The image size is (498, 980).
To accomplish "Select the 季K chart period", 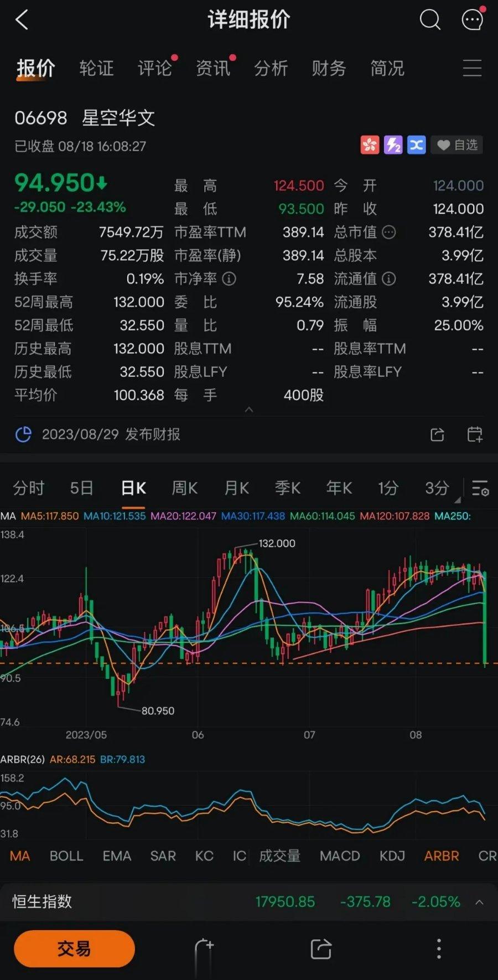I will coord(288,488).
